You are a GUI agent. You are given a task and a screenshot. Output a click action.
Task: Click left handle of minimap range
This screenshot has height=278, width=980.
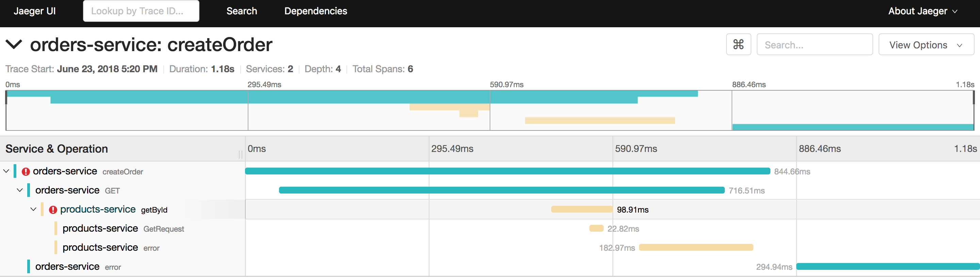pos(6,97)
